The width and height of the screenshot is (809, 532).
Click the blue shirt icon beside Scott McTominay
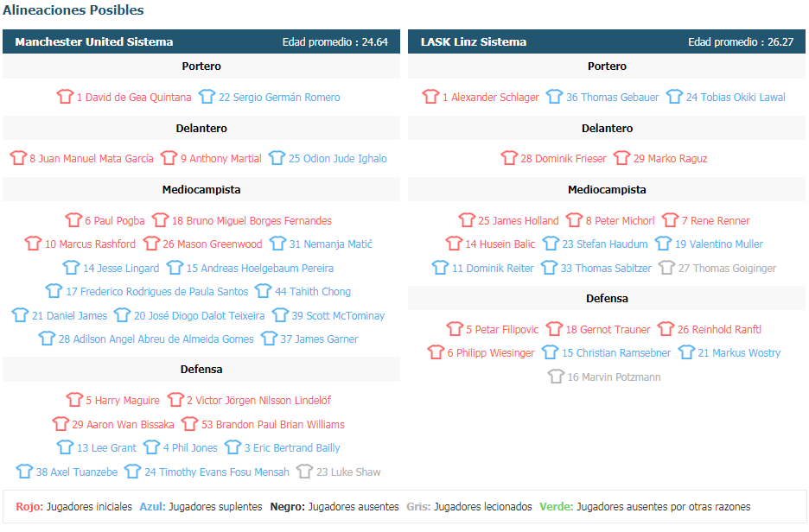(280, 315)
